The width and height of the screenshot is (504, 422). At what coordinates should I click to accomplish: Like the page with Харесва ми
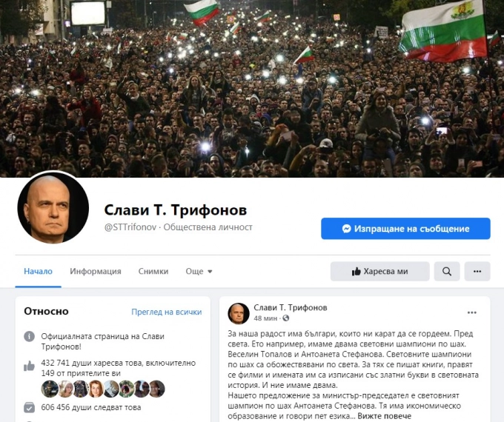tap(380, 272)
